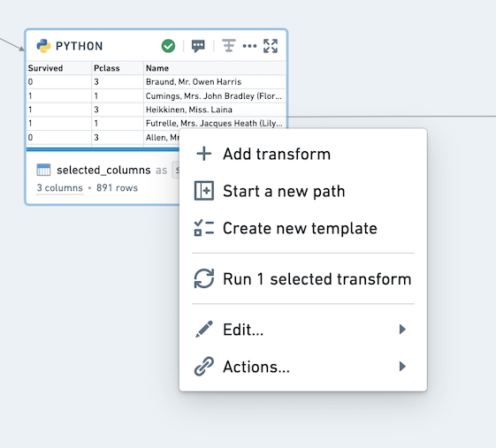Expand the Actions... submenu arrow
The width and height of the screenshot is (496, 448).
point(402,367)
